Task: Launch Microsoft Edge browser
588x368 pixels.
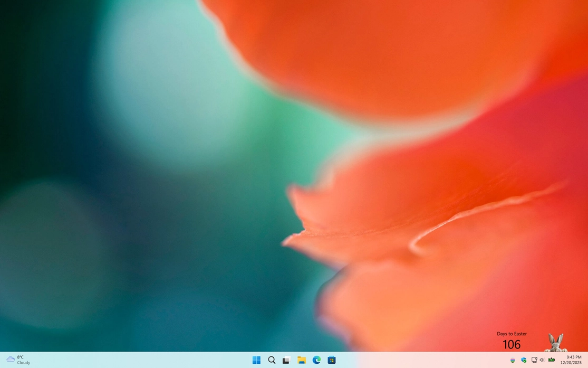Action: point(316,360)
